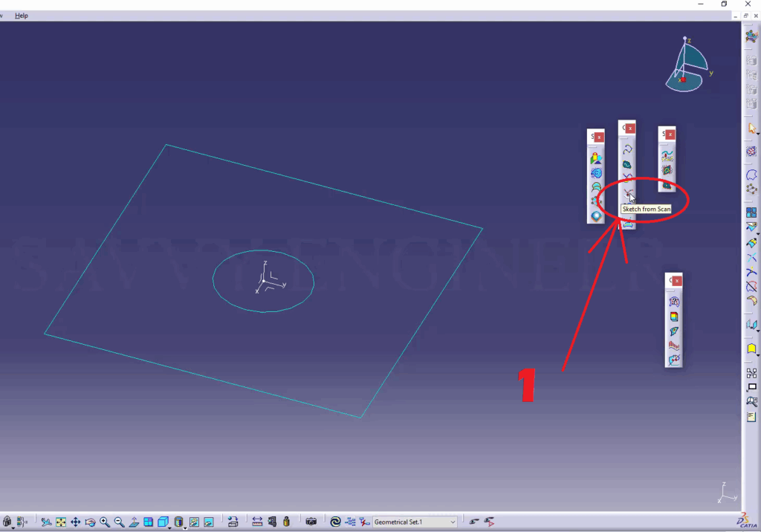Click the camera Capture icon
The height and width of the screenshot is (532, 761).
click(x=311, y=522)
